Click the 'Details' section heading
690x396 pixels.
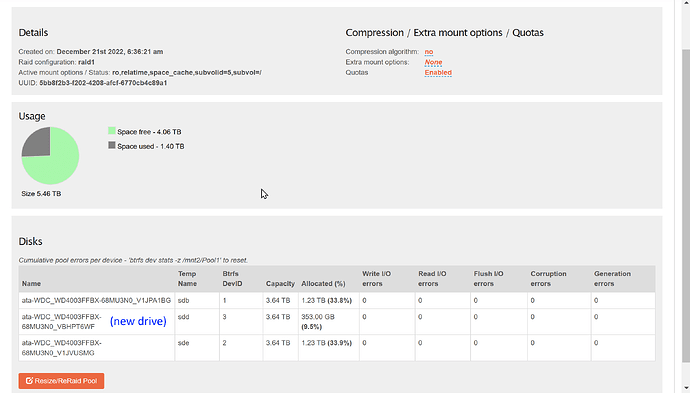[x=33, y=33]
